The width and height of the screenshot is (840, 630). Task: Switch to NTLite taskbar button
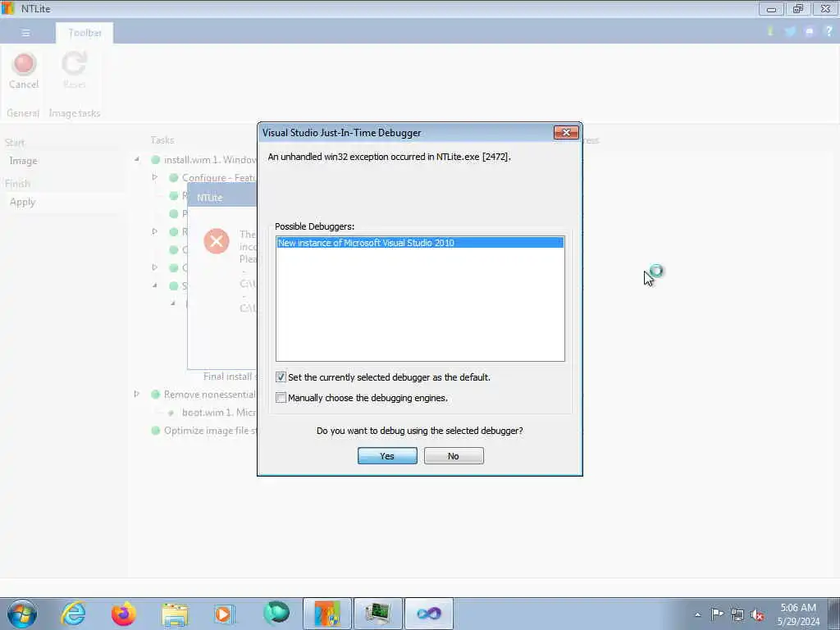[327, 614]
